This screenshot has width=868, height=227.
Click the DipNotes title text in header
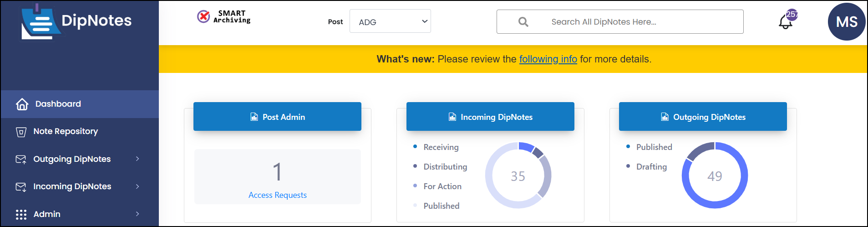96,21
